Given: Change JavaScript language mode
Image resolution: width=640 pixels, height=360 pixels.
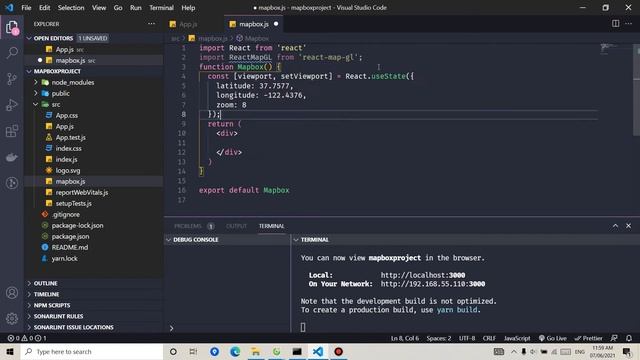Looking at the screenshot, I should (x=517, y=338).
